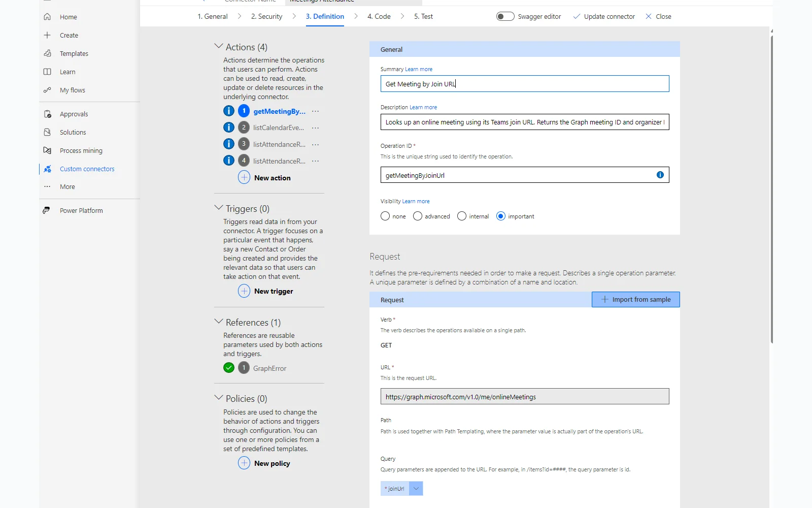Viewport: 812px width, 508px height.
Task: Select the joinUrl query parameter chip
Action: click(x=395, y=489)
